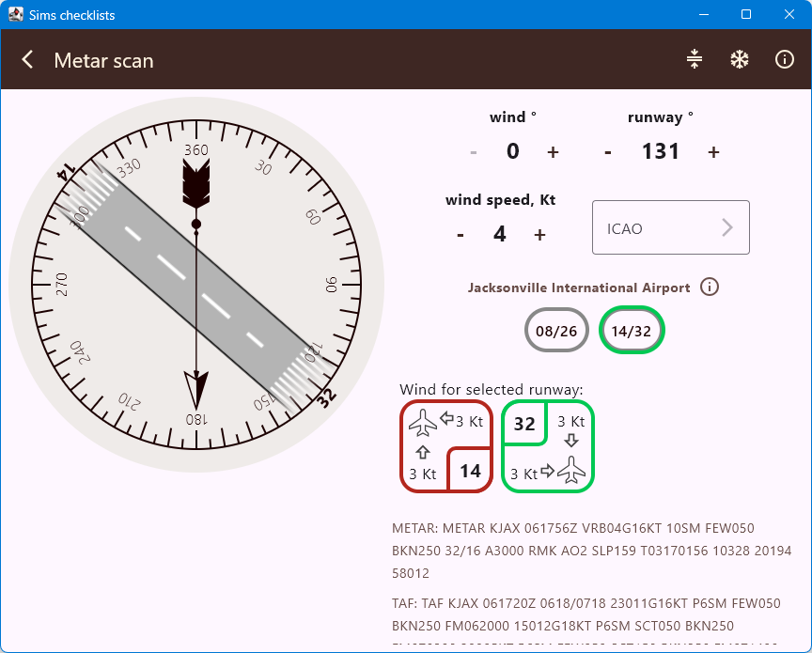Click the wind direction value 0

pos(513,151)
